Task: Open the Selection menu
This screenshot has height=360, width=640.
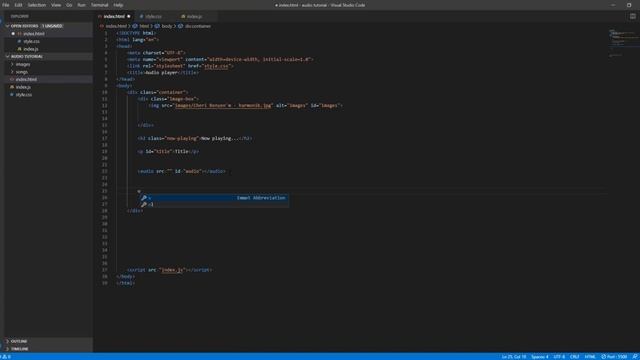Action: coord(37,5)
